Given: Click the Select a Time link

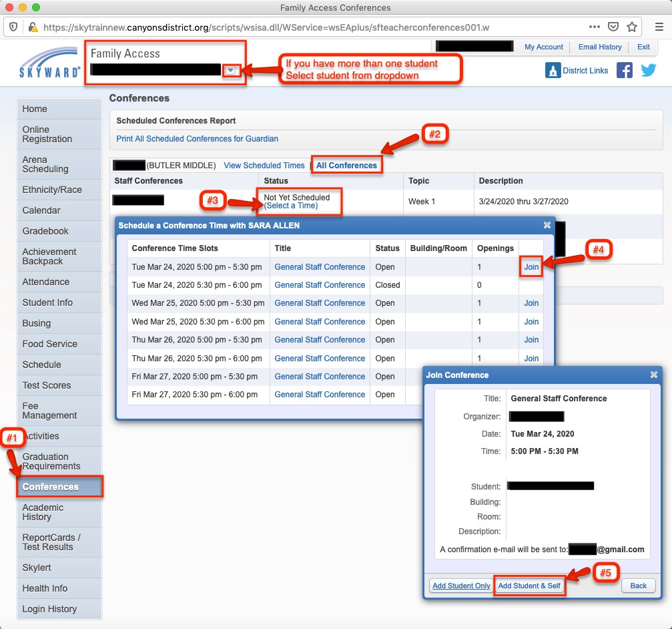Looking at the screenshot, I should point(291,206).
